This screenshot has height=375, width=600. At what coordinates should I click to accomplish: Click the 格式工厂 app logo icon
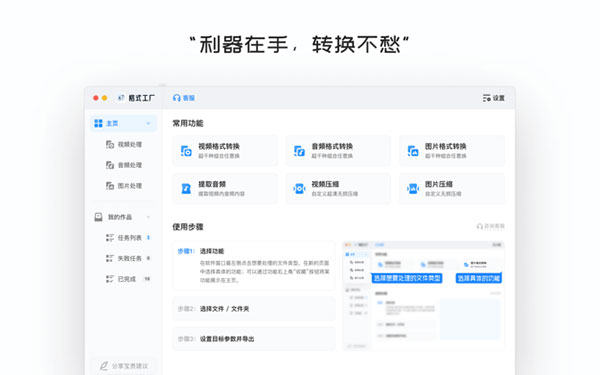121,98
